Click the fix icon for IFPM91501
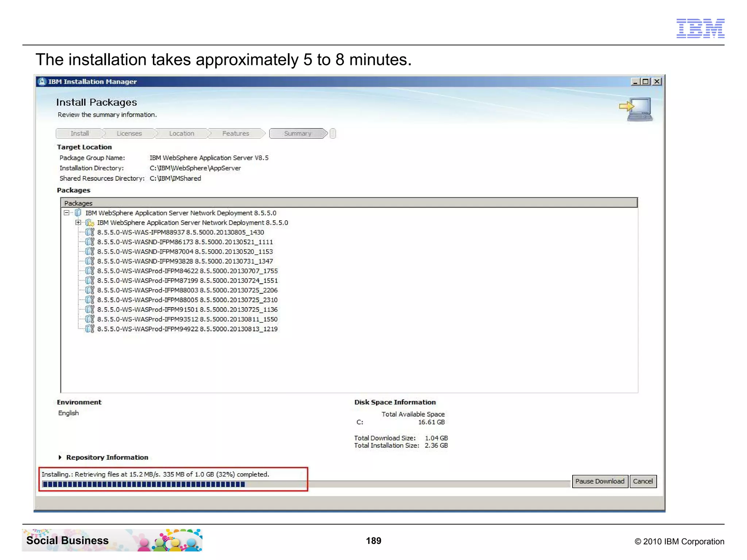The width and height of the screenshot is (747, 560). (90, 310)
